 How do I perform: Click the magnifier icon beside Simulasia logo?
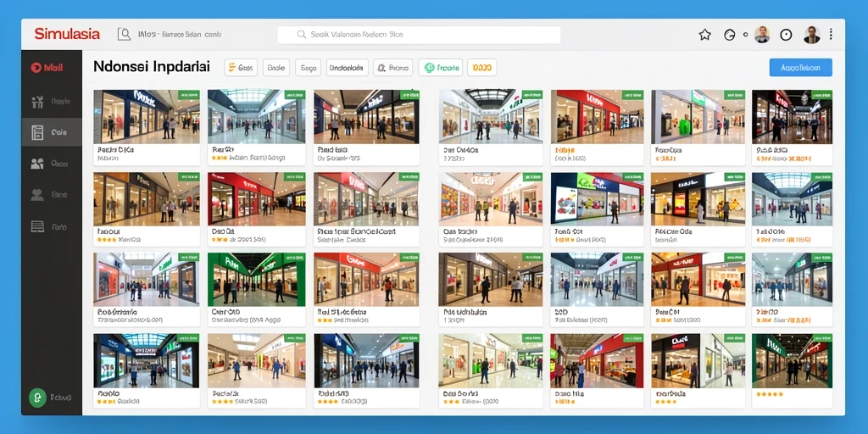[124, 34]
